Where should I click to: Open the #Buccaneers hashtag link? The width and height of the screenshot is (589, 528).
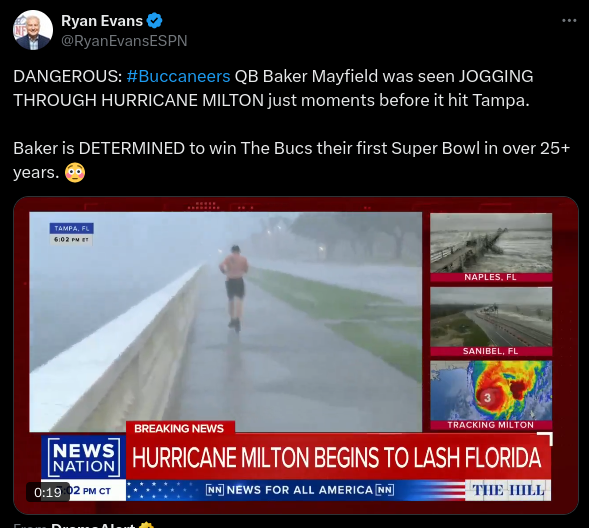click(178, 76)
